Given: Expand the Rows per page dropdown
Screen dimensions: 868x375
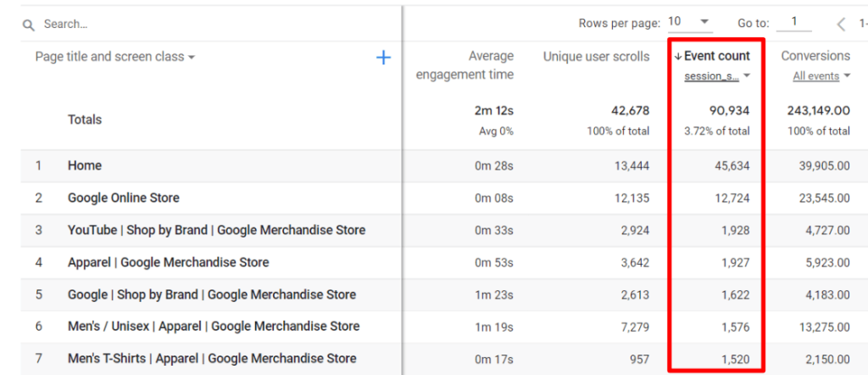Looking at the screenshot, I should (689, 22).
